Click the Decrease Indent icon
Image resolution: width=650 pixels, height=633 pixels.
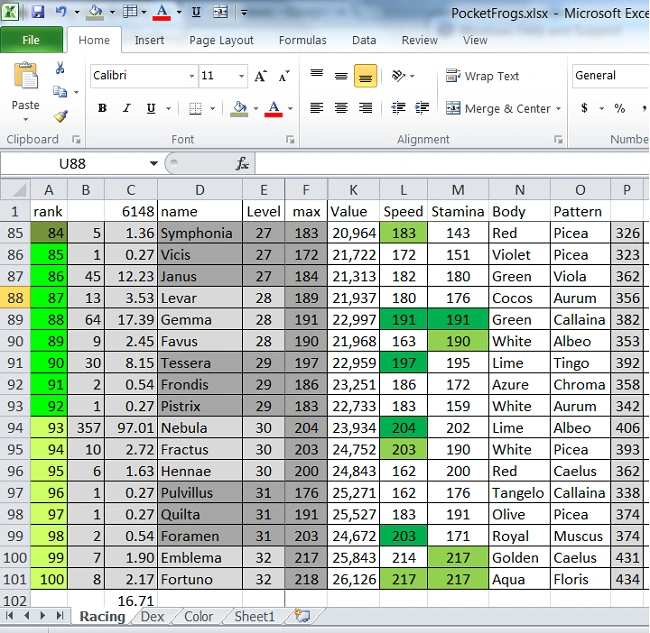coord(398,108)
